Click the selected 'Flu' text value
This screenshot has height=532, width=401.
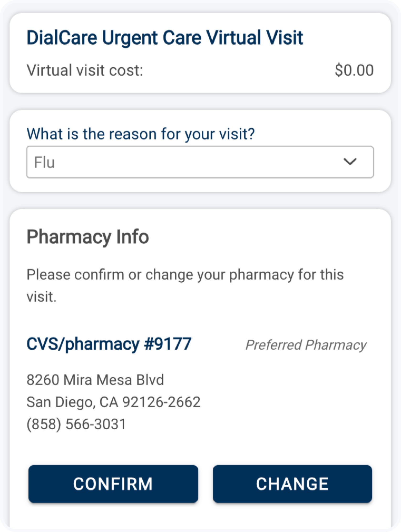pos(44,162)
